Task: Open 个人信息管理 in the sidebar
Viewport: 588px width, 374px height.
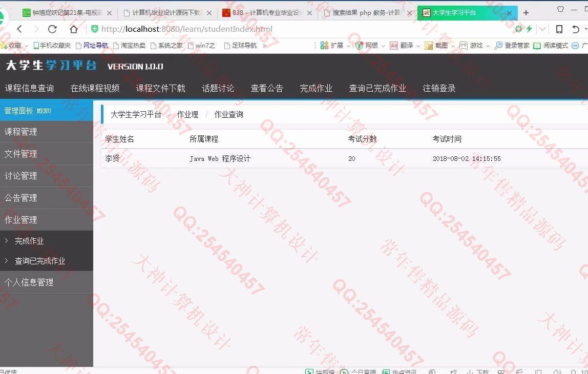Action: pyautogui.click(x=47, y=282)
